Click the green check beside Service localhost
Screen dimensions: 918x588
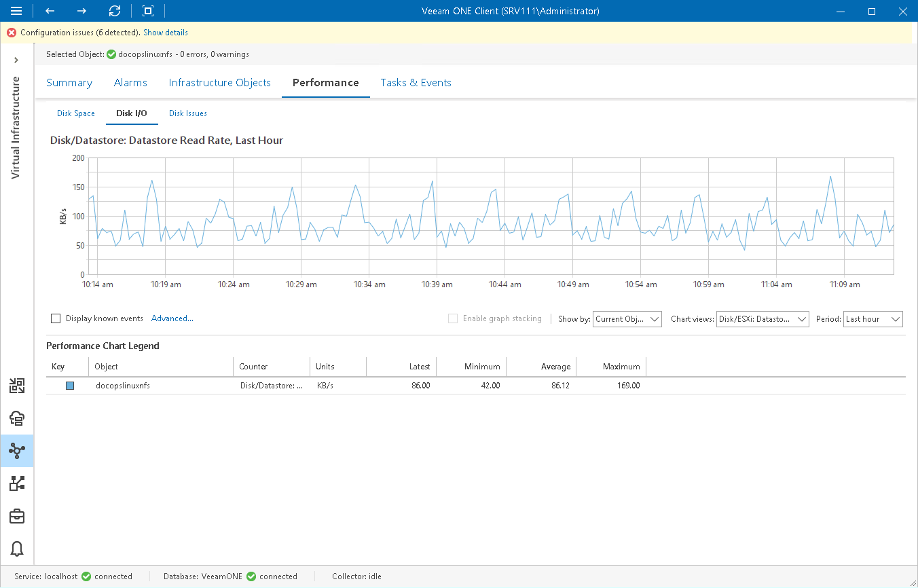click(86, 576)
